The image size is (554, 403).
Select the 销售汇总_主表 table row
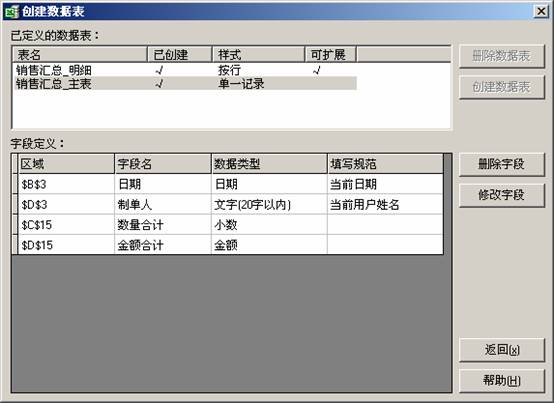tap(184, 84)
